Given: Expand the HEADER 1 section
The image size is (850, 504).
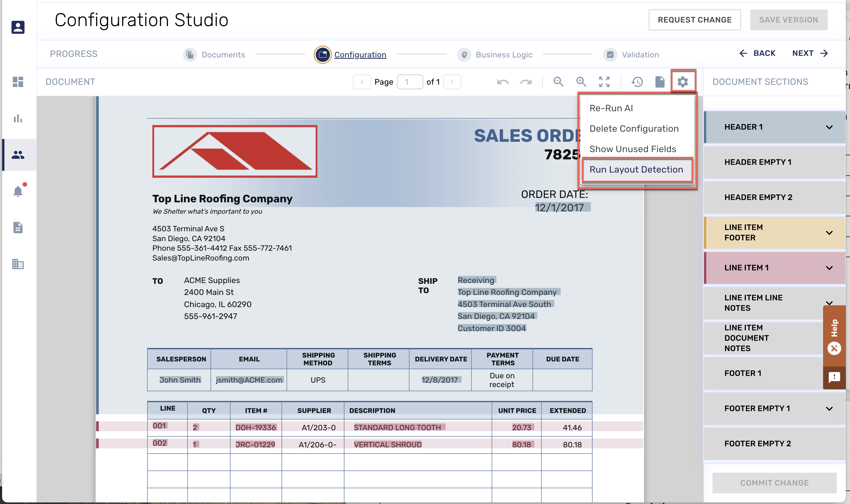Looking at the screenshot, I should pyautogui.click(x=829, y=127).
